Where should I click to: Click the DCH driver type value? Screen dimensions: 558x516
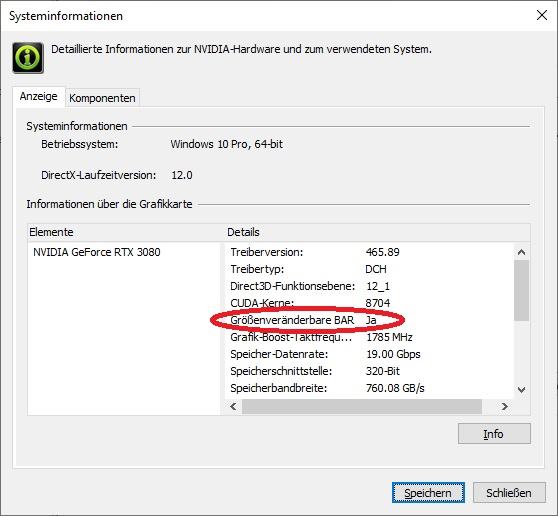click(x=376, y=269)
